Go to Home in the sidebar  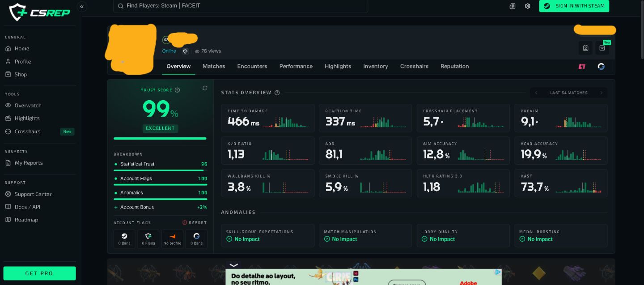[17, 48]
